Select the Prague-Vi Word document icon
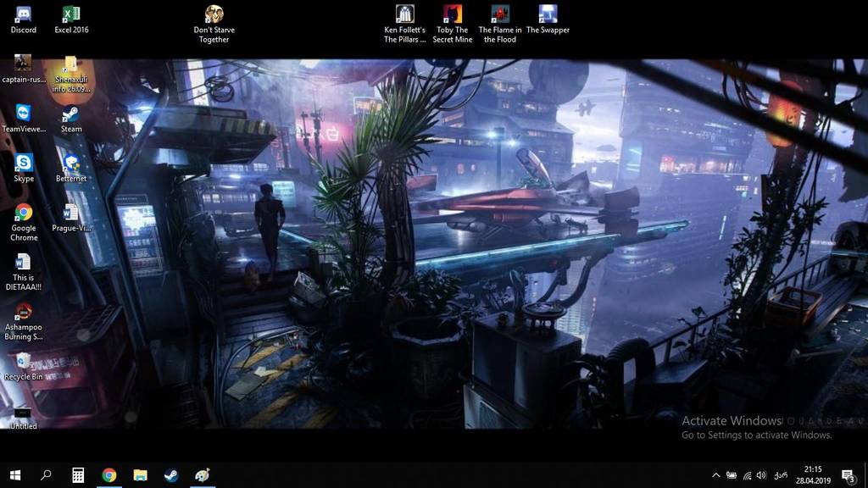The height and width of the screenshot is (488, 868). click(x=71, y=218)
